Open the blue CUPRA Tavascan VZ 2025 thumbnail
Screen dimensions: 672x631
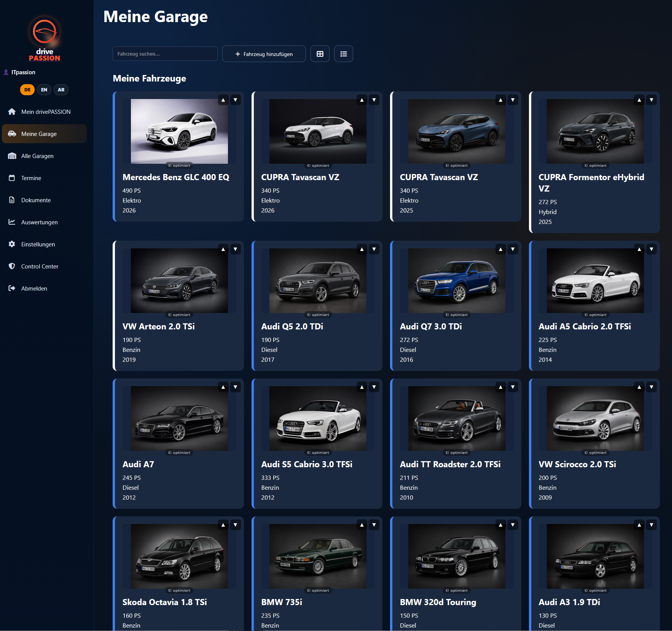click(457, 131)
